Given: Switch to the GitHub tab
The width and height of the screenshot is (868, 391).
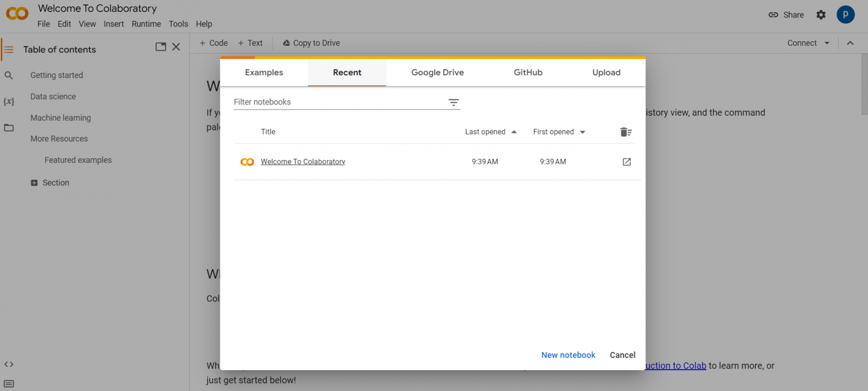Looking at the screenshot, I should [527, 72].
